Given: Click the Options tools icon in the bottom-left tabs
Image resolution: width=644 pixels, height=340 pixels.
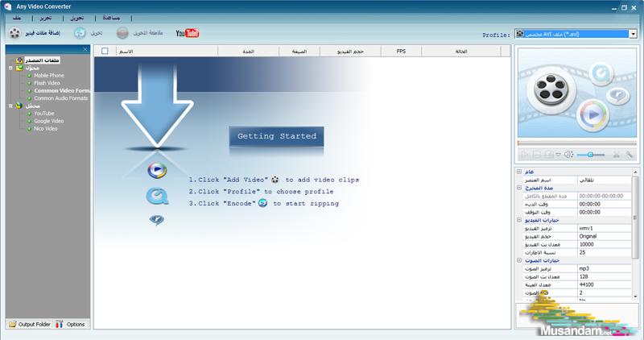Looking at the screenshot, I should click(60, 325).
